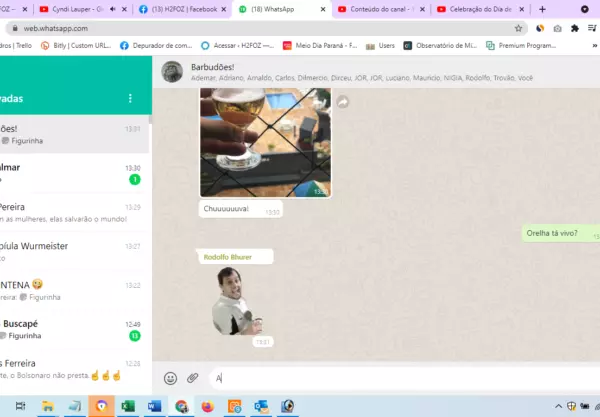
Task: Open the three-dot menu in sidebar header
Action: [130, 99]
